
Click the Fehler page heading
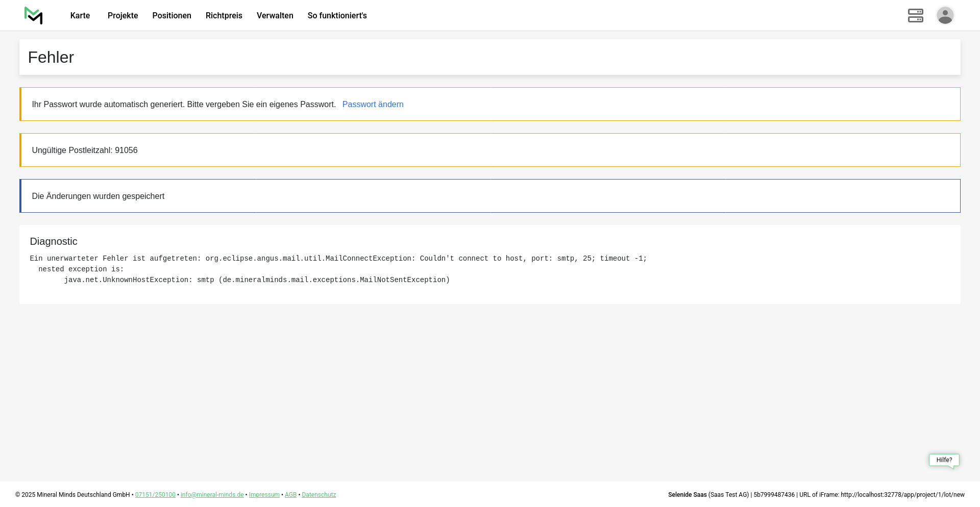[x=51, y=58]
